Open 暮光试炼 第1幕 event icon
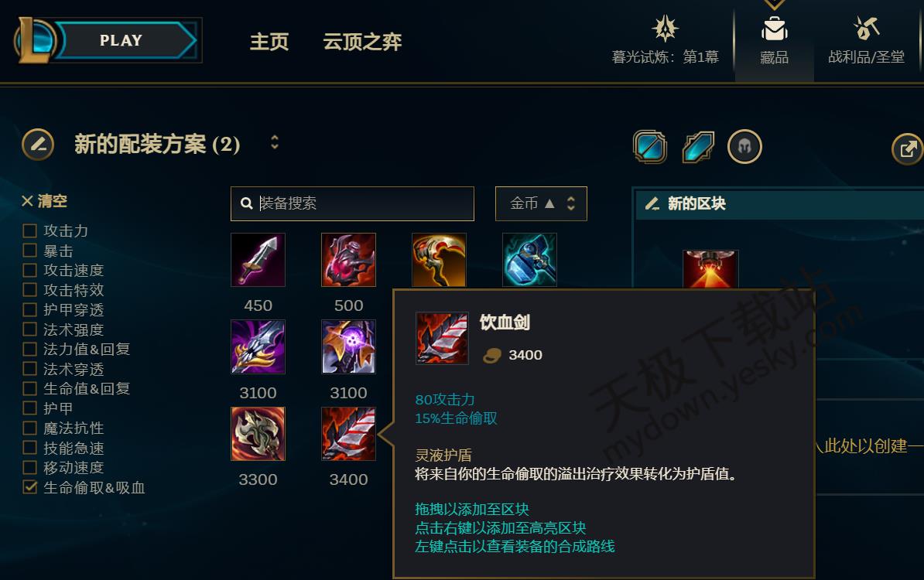Screen dimensions: 924x580 coord(665,28)
